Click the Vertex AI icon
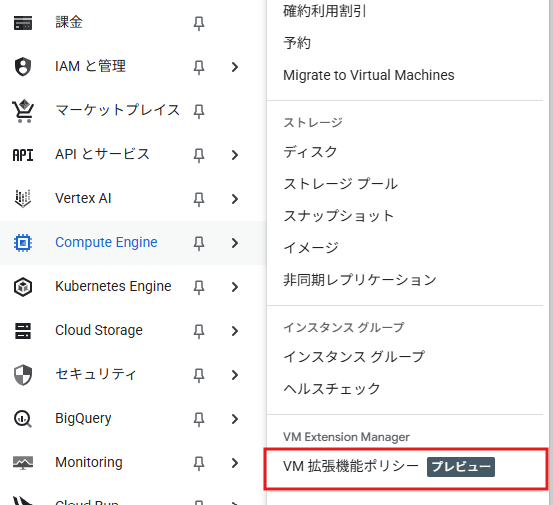 pyautogui.click(x=23, y=199)
